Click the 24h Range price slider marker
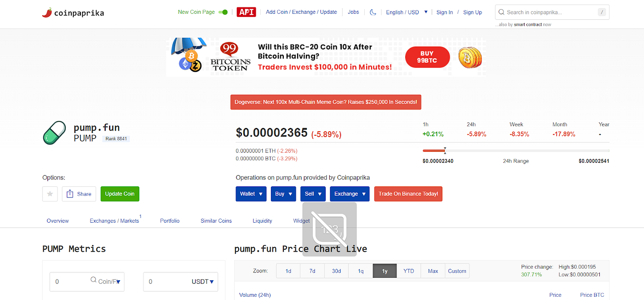Screen dimensions: 644x300 click(x=445, y=150)
